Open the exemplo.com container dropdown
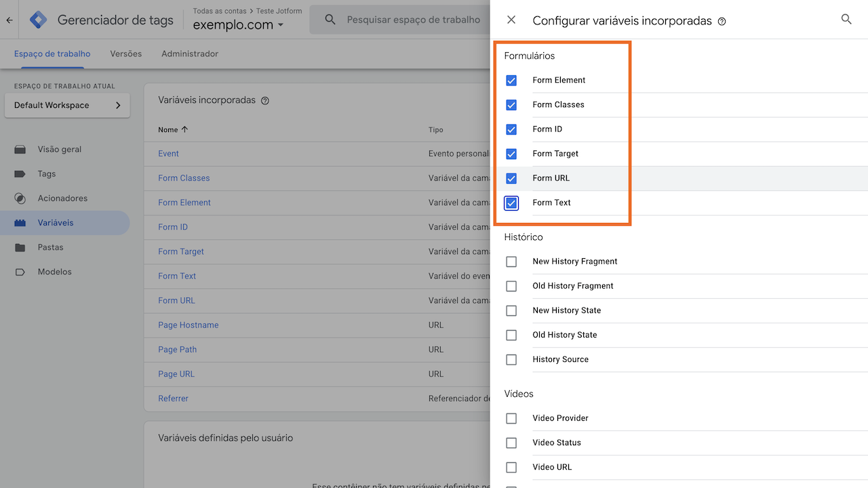This screenshot has width=868, height=488. click(281, 24)
